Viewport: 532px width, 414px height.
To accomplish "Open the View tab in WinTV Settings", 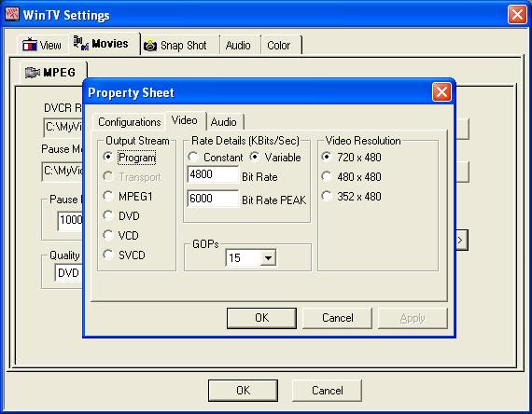I will (42, 45).
